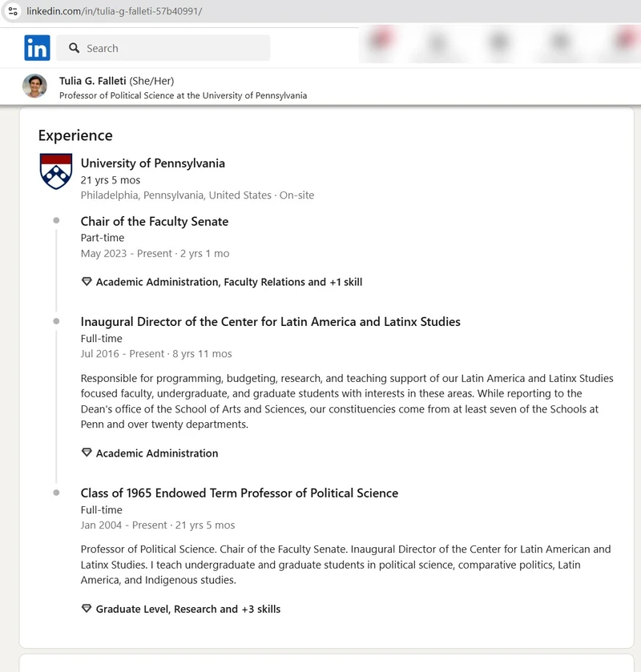Click the description starting 'Professor of Political Science. Chair'
The image size is (641, 672).
point(345,565)
